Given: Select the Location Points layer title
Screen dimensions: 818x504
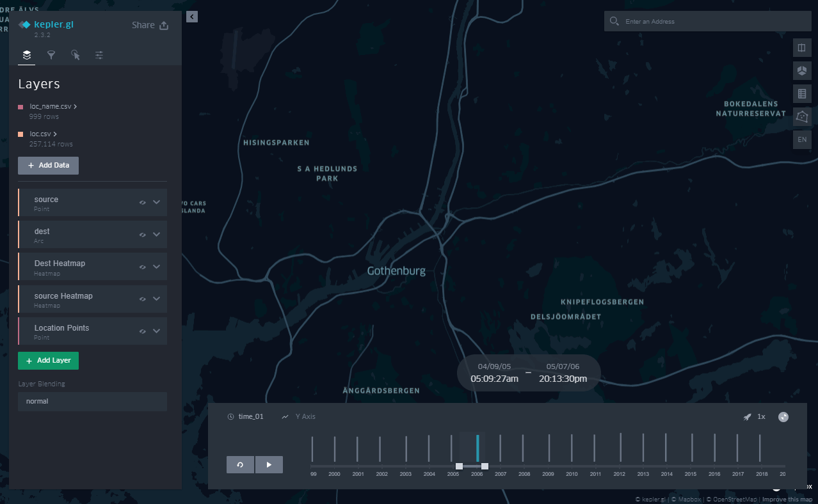Looking at the screenshot, I should (61, 327).
